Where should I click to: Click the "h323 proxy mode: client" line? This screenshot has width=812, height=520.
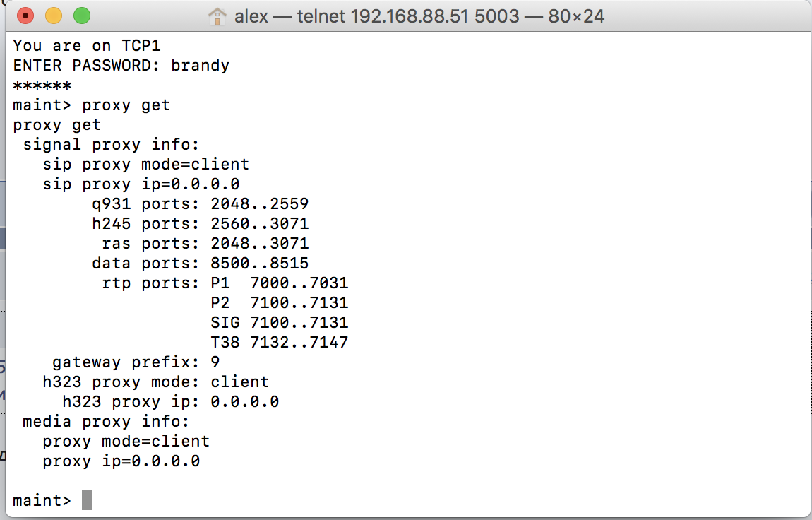[x=155, y=382]
